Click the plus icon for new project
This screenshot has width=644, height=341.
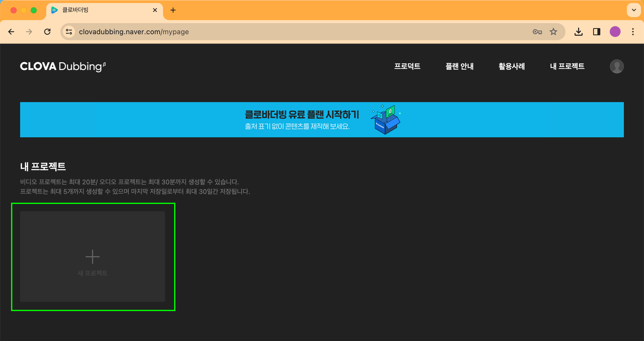[x=93, y=257]
